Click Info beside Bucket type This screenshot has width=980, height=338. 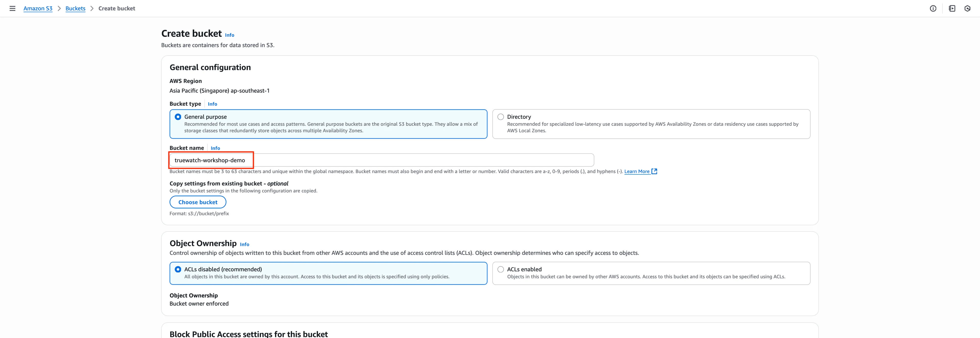tap(212, 104)
